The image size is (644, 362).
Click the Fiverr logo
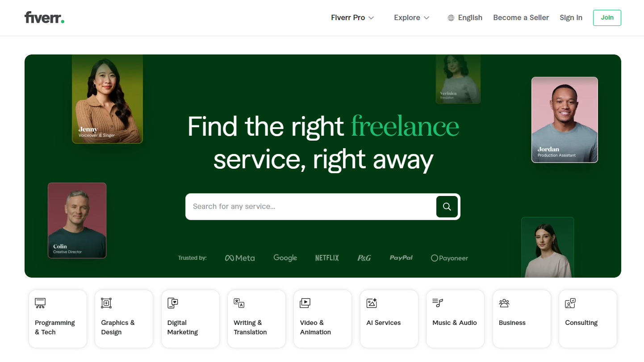pos(44,18)
